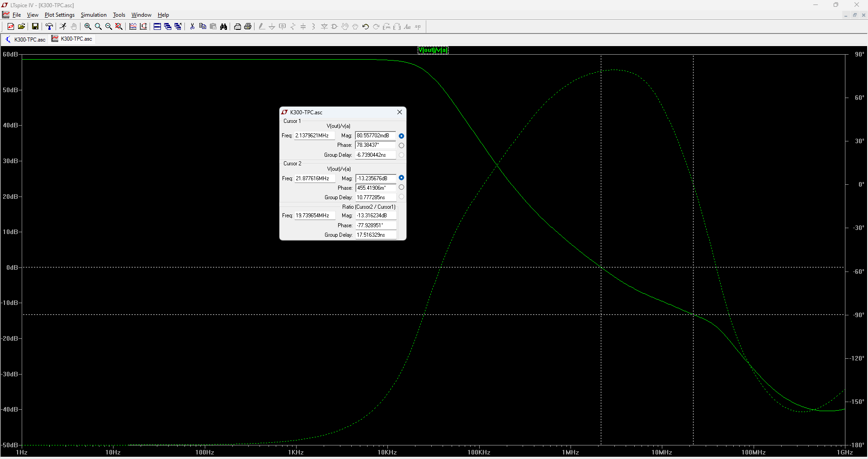Open the Control Panel hammer icon
Viewport: 868px width, 459px height.
[49, 27]
